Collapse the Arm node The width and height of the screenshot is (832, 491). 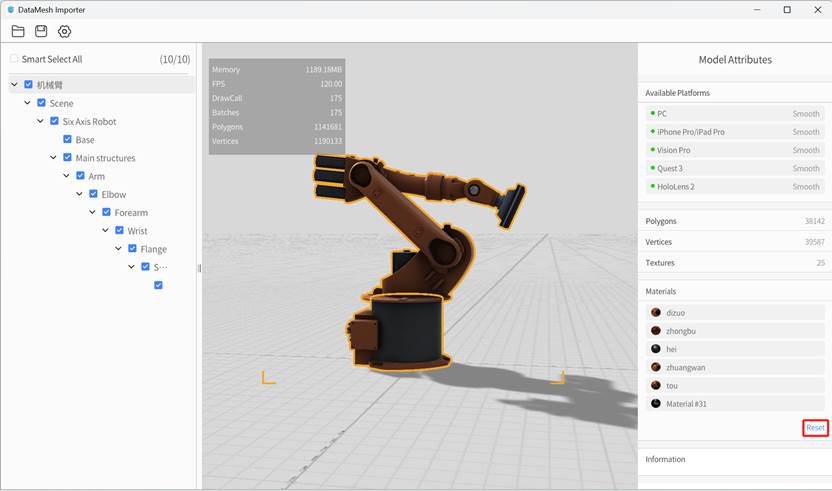(x=66, y=176)
